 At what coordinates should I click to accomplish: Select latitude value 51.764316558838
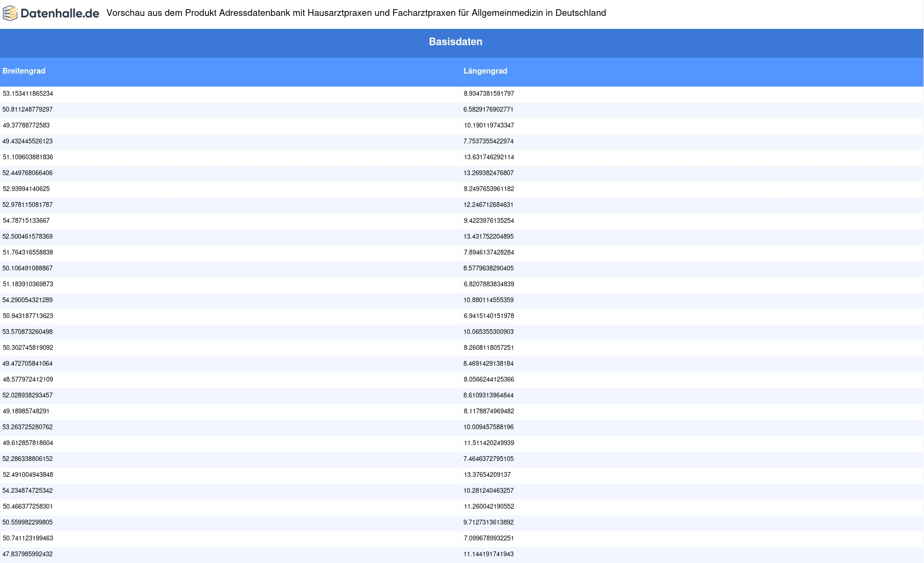[x=28, y=253]
